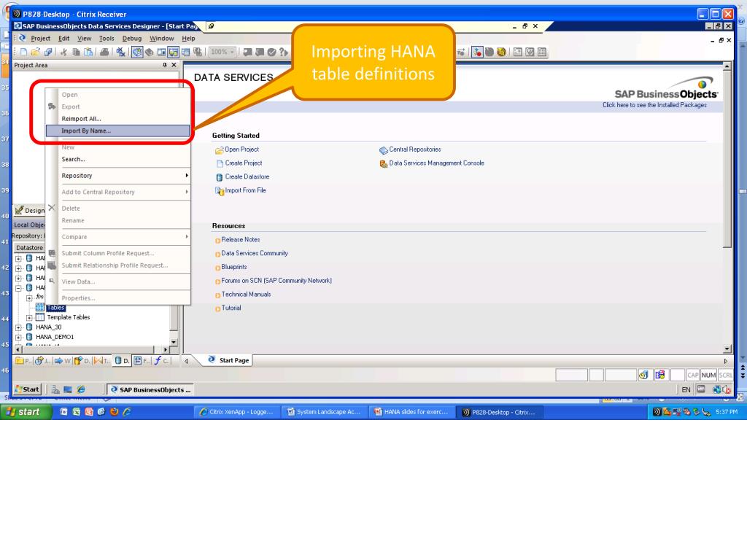
Task: Expand the HANA_DEMO1 datastore node
Action: [x=18, y=337]
